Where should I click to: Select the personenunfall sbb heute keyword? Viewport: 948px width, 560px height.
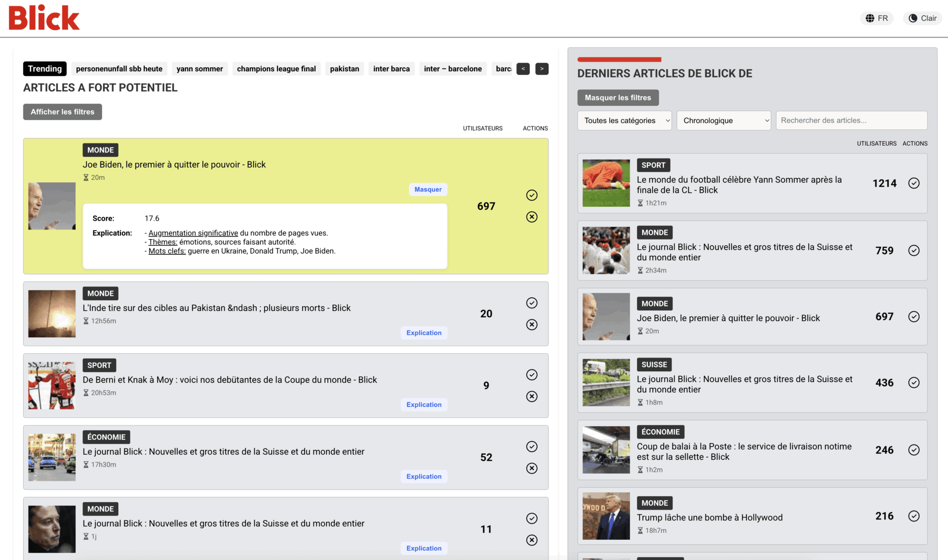pos(119,69)
